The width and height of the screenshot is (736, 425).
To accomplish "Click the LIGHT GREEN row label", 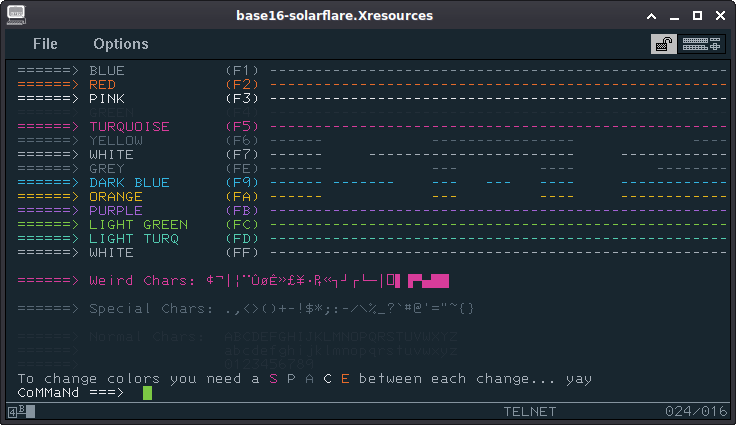I will point(138,224).
